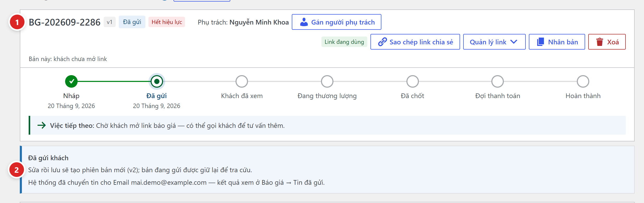Select the Đã chốt step circle
Screen dimensions: 644x203
click(x=413, y=81)
